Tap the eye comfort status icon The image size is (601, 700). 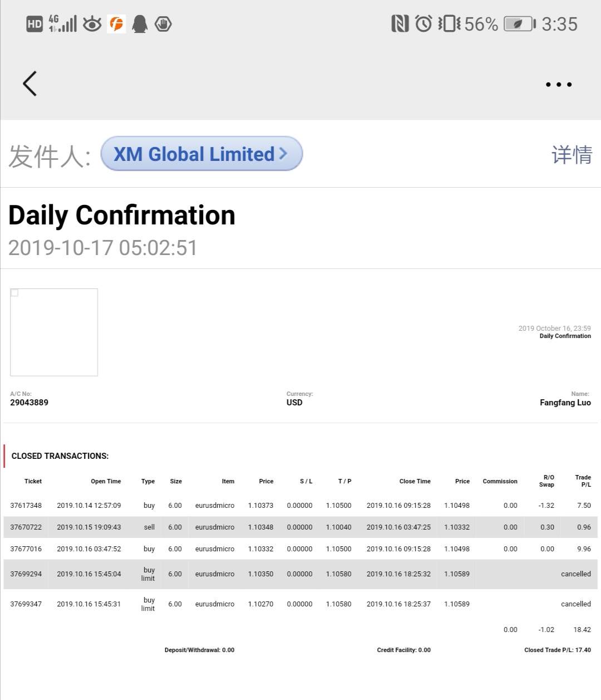[92, 24]
